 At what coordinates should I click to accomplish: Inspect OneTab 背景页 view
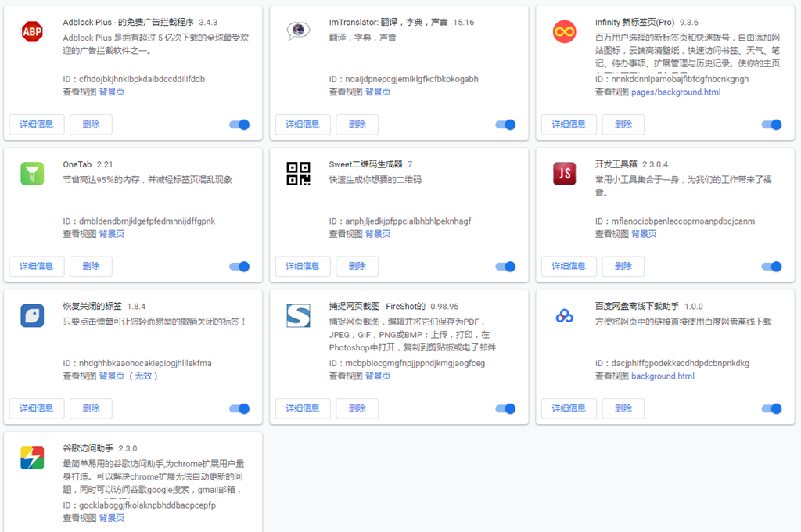coord(112,234)
